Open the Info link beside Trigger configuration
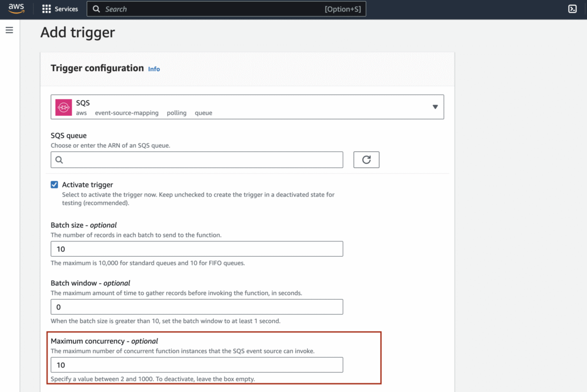Image resolution: width=587 pixels, height=392 pixels. pyautogui.click(x=154, y=69)
